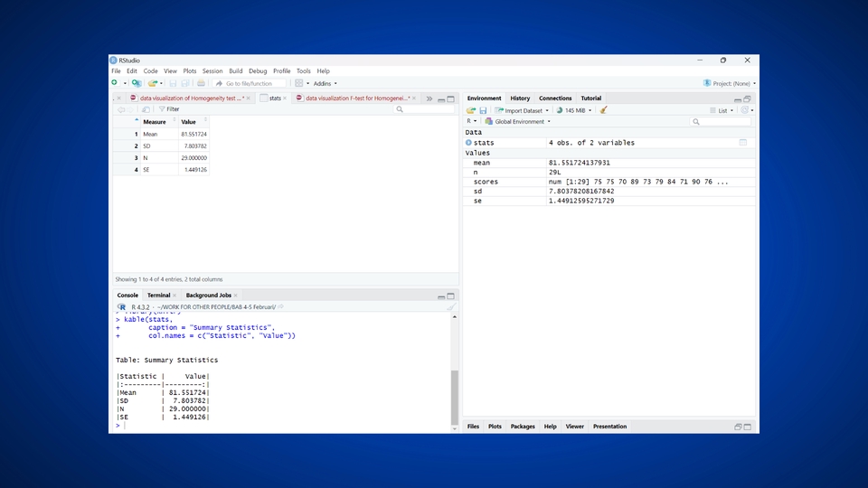Close the stats viewer tab
This screenshot has width=868, height=488.
click(x=285, y=99)
